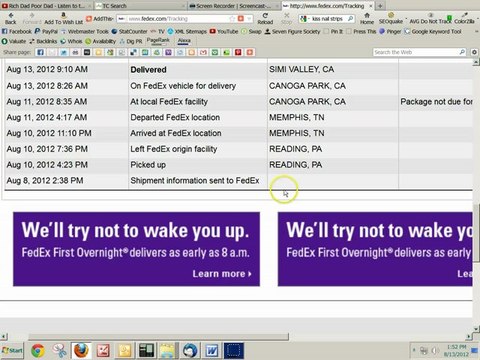Screen dimensions: 480x360
Task: Switch to Firefox in the taskbar
Action: click(x=81, y=350)
